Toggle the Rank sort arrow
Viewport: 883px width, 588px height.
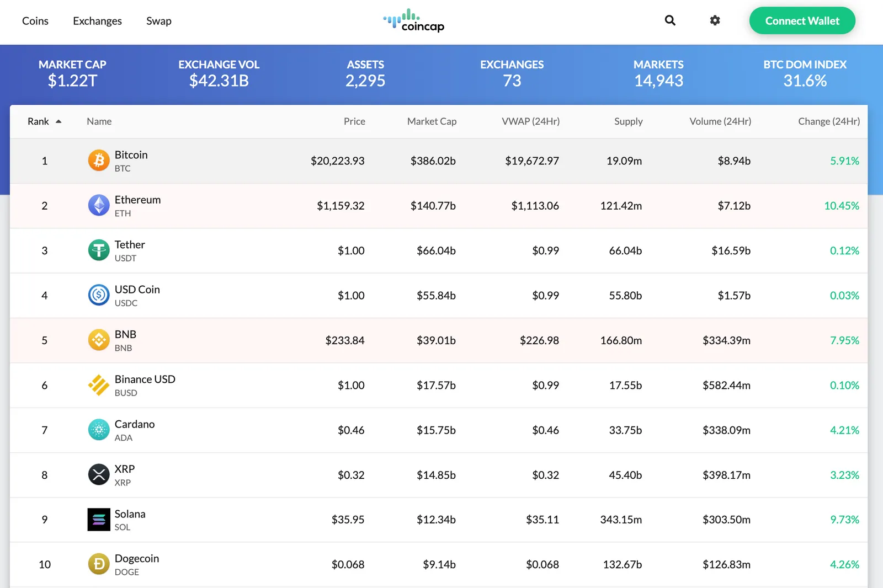click(58, 121)
